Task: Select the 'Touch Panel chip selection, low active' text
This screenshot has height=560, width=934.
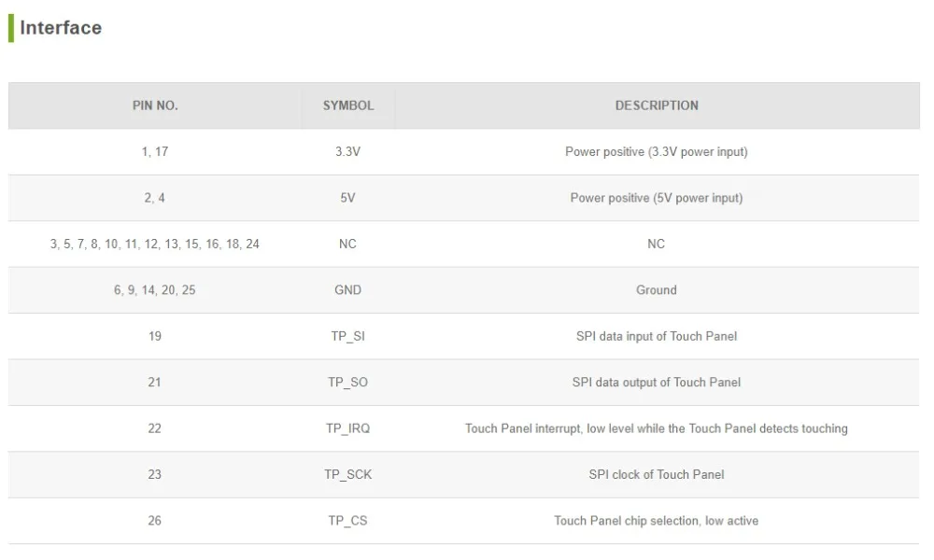Action: (657, 521)
